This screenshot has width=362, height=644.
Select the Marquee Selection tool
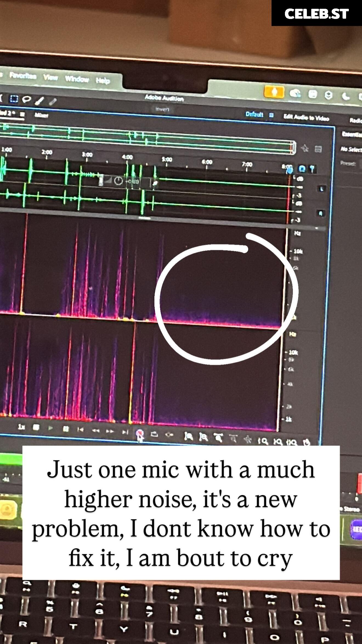pyautogui.click(x=13, y=99)
